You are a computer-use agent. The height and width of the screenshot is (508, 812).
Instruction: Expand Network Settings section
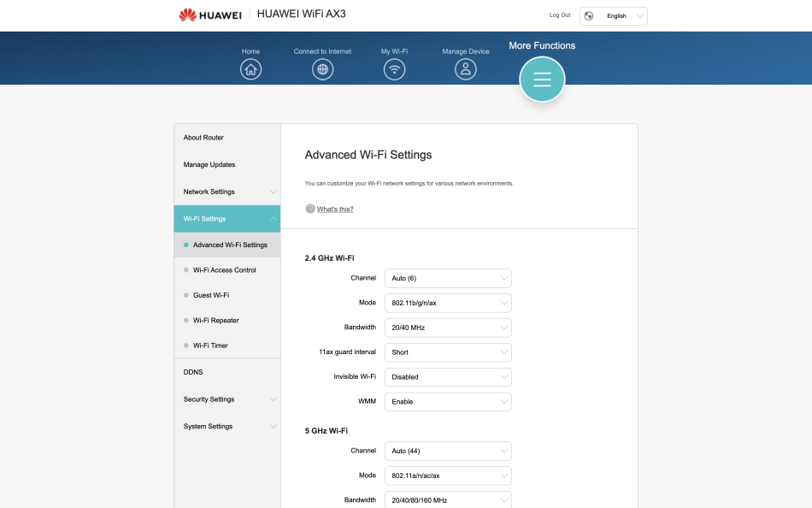227,192
